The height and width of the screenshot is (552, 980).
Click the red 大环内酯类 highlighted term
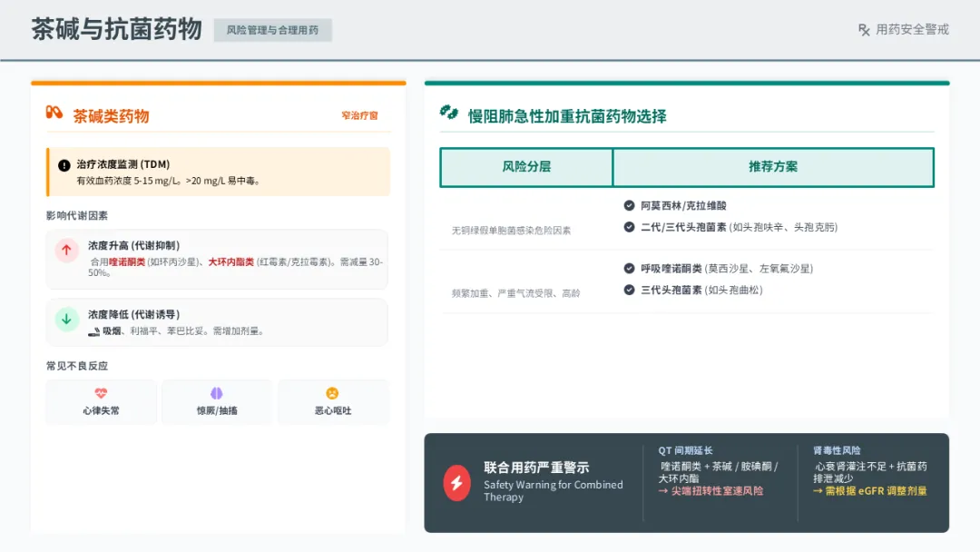(230, 262)
